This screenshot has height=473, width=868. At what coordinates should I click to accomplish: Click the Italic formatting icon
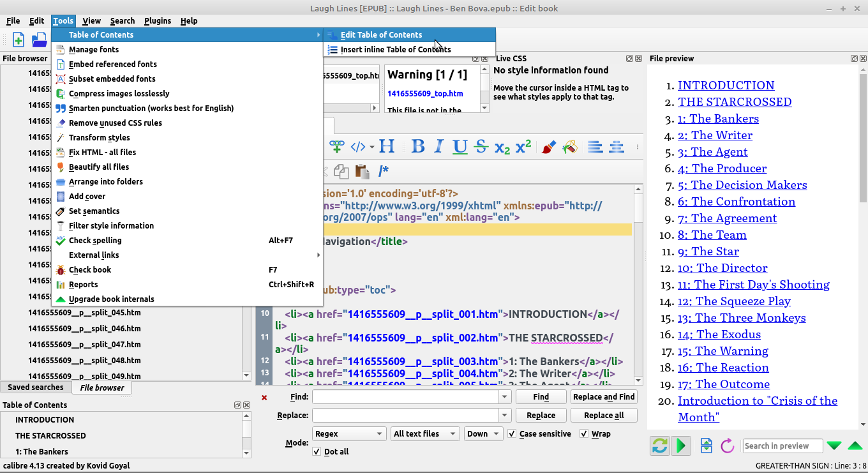pos(439,147)
